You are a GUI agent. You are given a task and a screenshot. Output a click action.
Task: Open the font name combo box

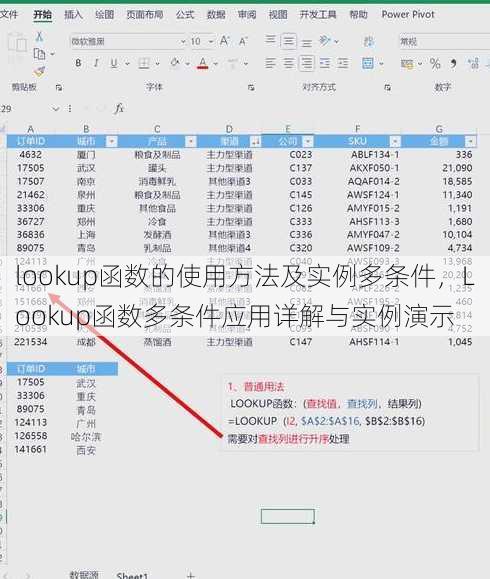tap(129, 41)
